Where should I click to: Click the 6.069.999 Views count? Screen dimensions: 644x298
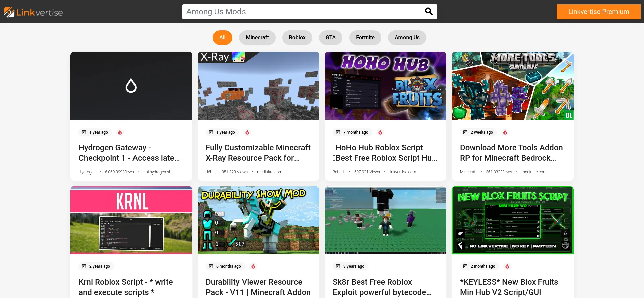point(119,172)
